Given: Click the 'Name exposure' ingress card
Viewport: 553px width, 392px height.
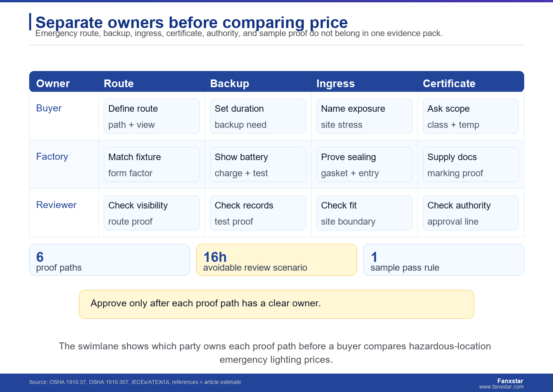Looking at the screenshot, I should (x=364, y=116).
